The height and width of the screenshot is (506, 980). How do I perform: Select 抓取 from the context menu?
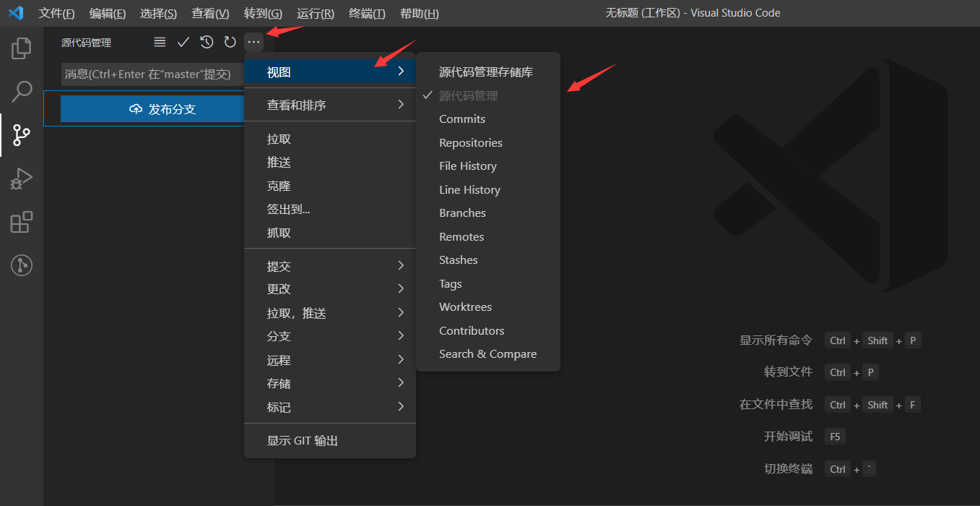pyautogui.click(x=330, y=233)
